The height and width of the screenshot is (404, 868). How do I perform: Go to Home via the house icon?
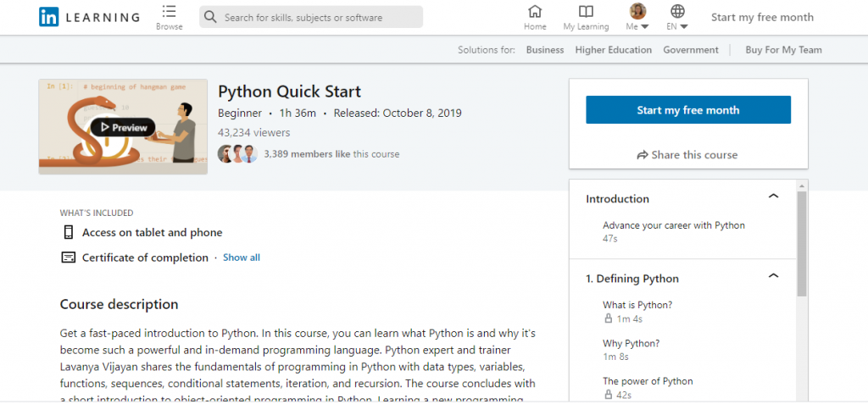tap(535, 11)
